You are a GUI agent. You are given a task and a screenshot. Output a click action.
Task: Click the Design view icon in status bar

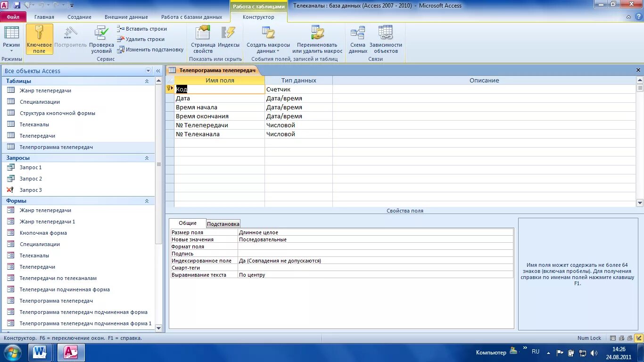coord(638,338)
